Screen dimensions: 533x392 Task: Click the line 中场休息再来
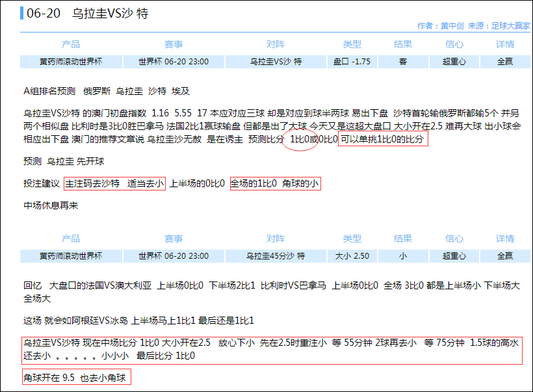tap(51, 205)
